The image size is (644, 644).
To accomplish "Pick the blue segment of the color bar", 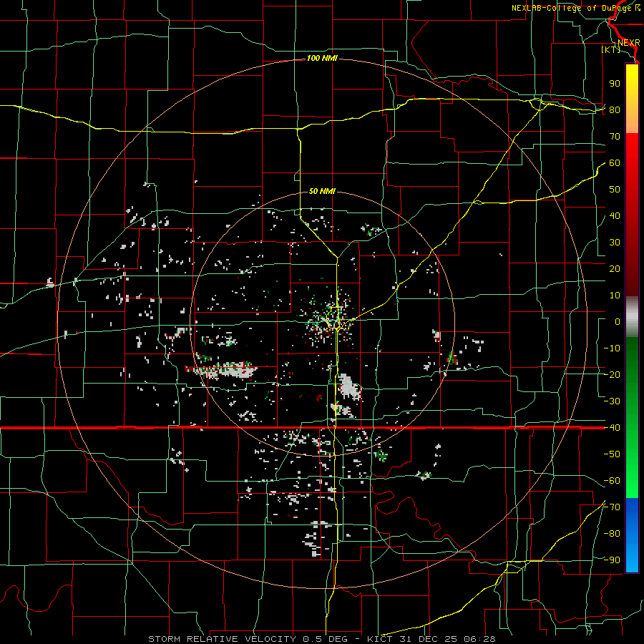I will (632, 535).
